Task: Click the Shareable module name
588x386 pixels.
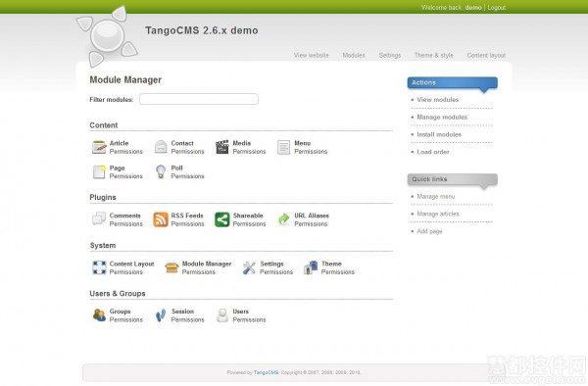Action: [x=248, y=216]
